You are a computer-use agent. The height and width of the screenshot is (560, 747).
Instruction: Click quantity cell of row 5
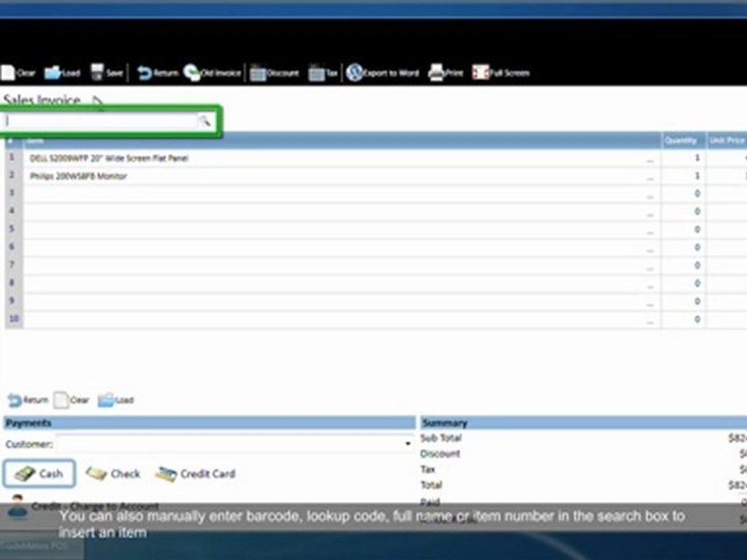pos(683,229)
